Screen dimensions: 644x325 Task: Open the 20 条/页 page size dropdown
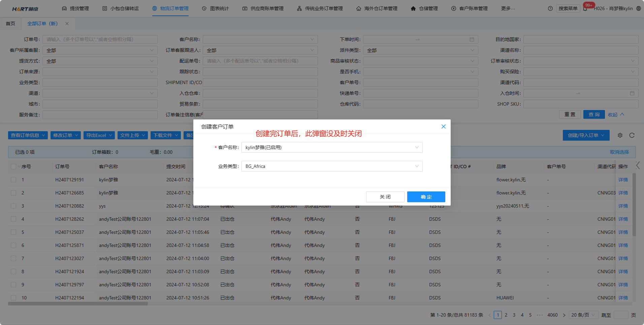(x=583, y=315)
